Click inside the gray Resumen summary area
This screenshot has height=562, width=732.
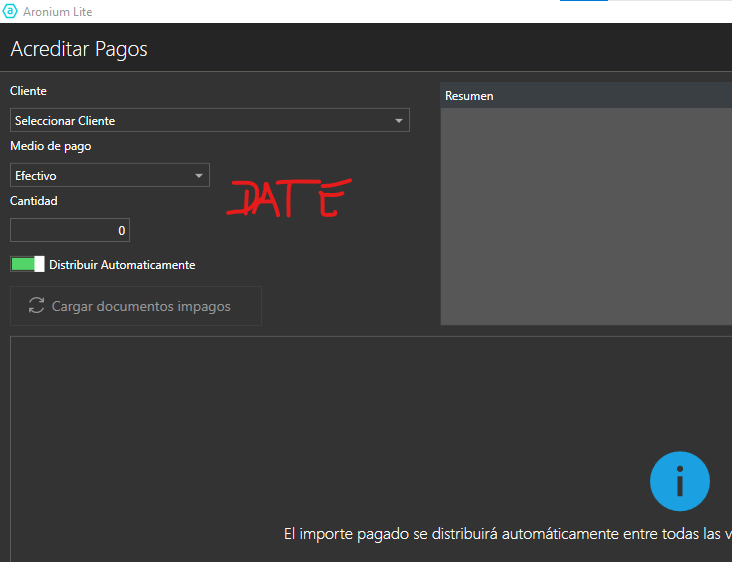point(585,215)
